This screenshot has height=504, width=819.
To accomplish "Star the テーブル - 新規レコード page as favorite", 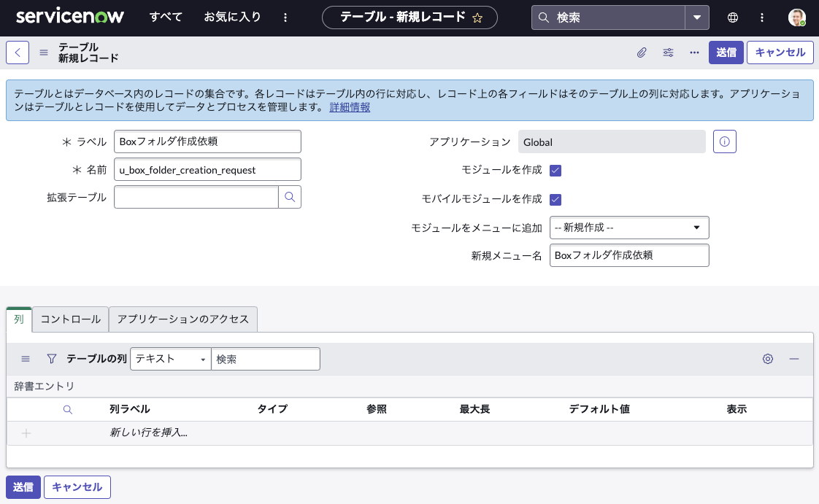I will 477,18.
